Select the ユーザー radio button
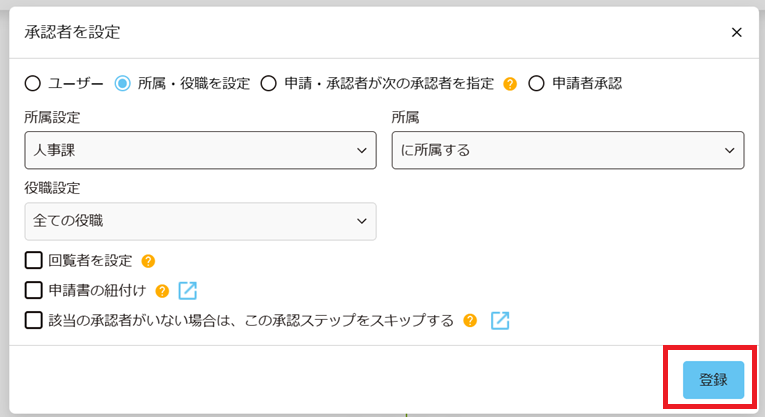Image resolution: width=765 pixels, height=417 pixels. [33, 84]
